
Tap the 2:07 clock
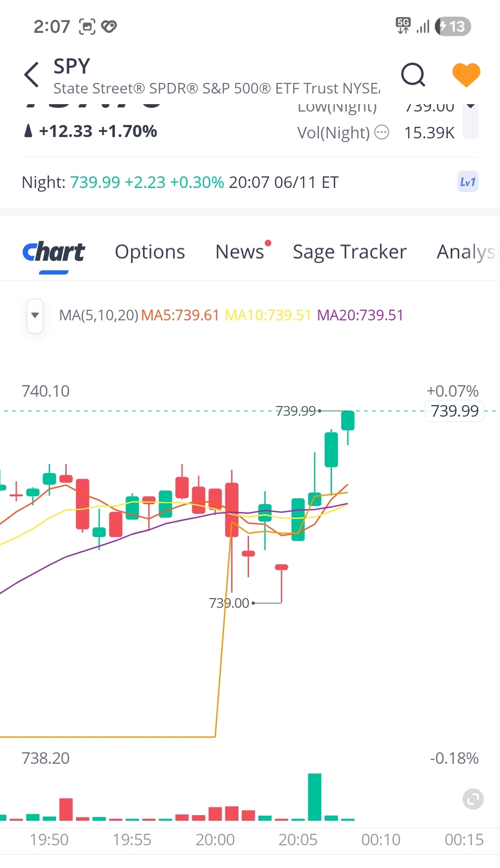tap(51, 26)
